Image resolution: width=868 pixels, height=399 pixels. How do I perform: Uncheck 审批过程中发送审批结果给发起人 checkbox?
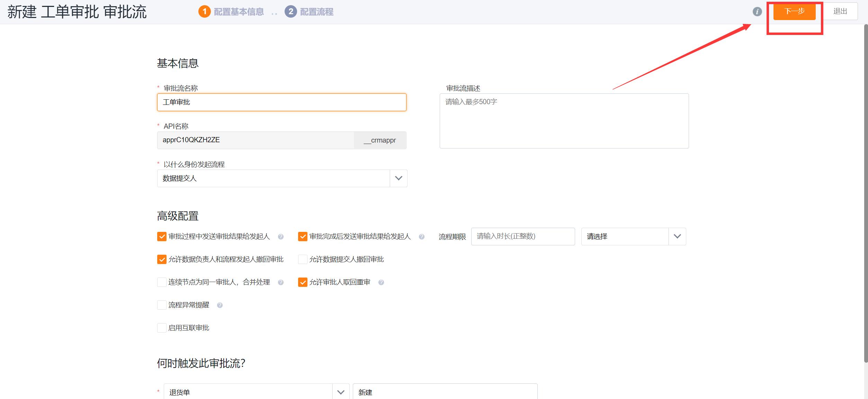162,236
